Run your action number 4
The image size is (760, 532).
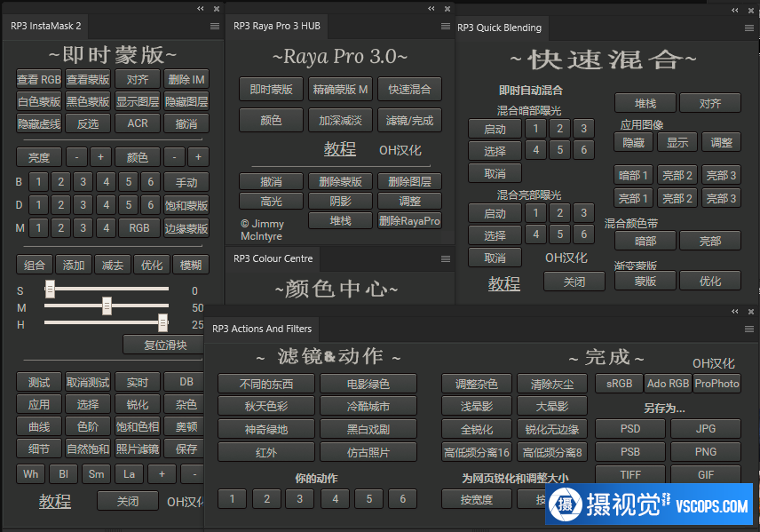click(x=335, y=498)
